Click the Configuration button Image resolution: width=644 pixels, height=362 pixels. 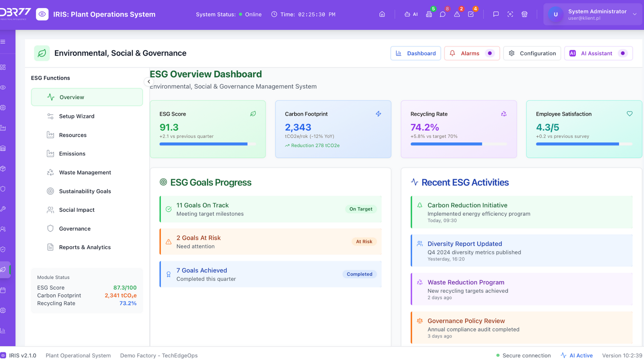point(532,53)
